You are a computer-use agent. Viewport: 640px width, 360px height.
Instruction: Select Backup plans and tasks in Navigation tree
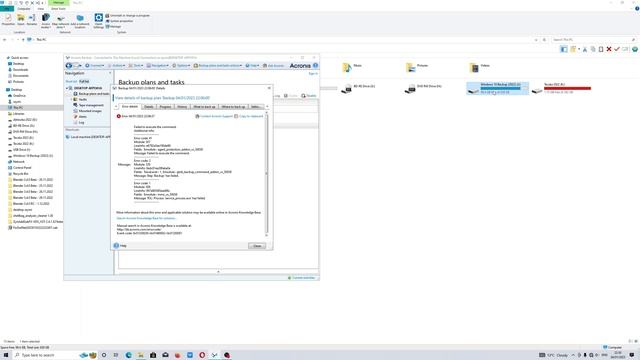[91, 94]
